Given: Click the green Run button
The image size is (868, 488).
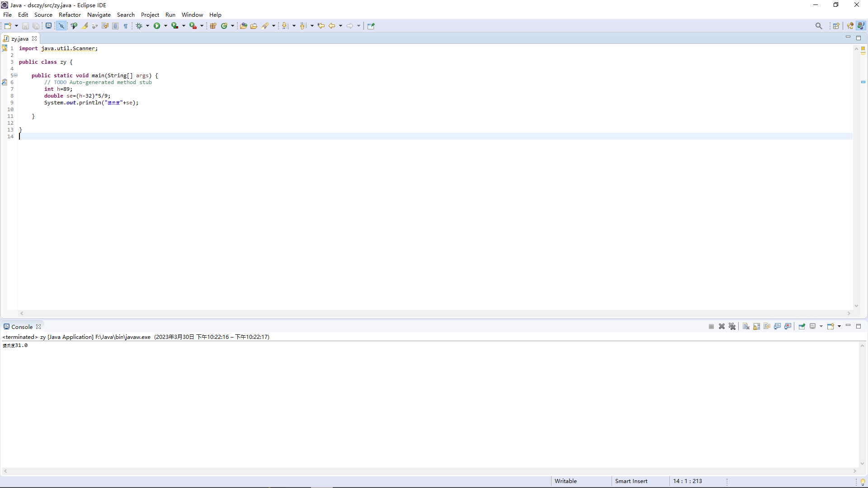Looking at the screenshot, I should tap(157, 26).
